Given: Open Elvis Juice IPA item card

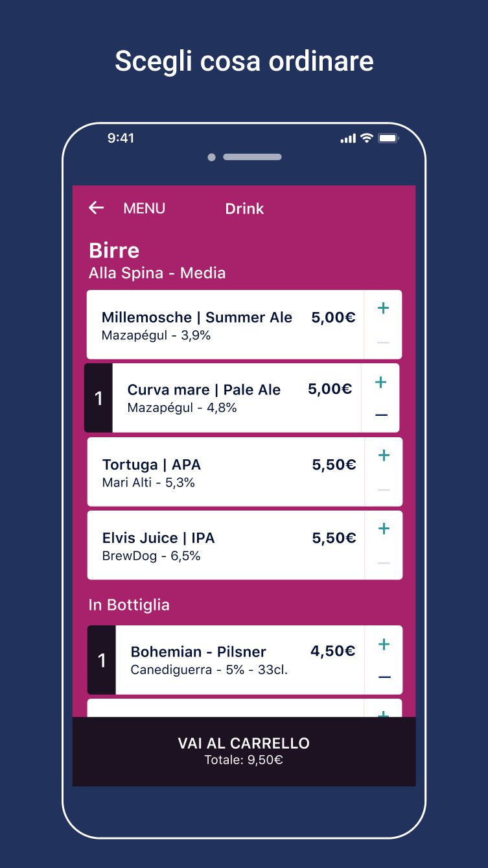Looking at the screenshot, I should click(x=226, y=545).
